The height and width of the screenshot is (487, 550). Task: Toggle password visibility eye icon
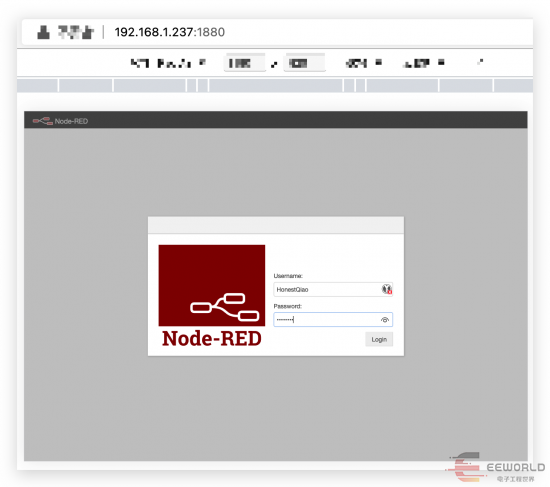pyautogui.click(x=385, y=320)
